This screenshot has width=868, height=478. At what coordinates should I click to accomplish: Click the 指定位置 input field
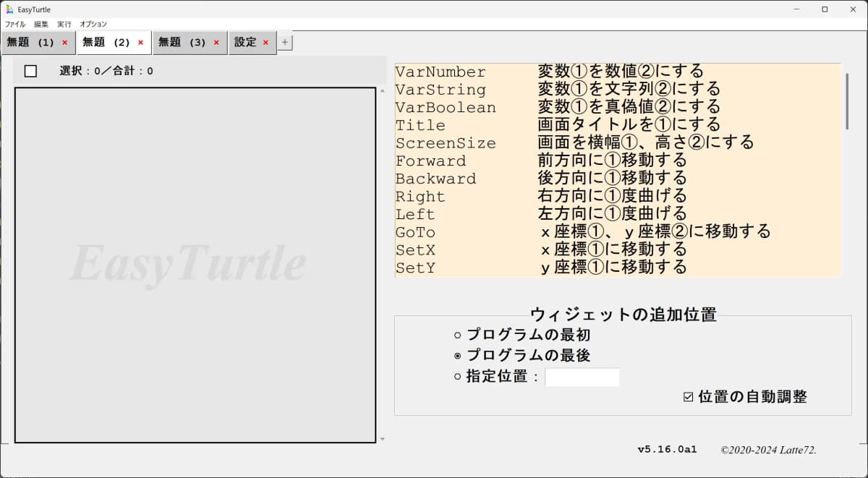tap(582, 377)
